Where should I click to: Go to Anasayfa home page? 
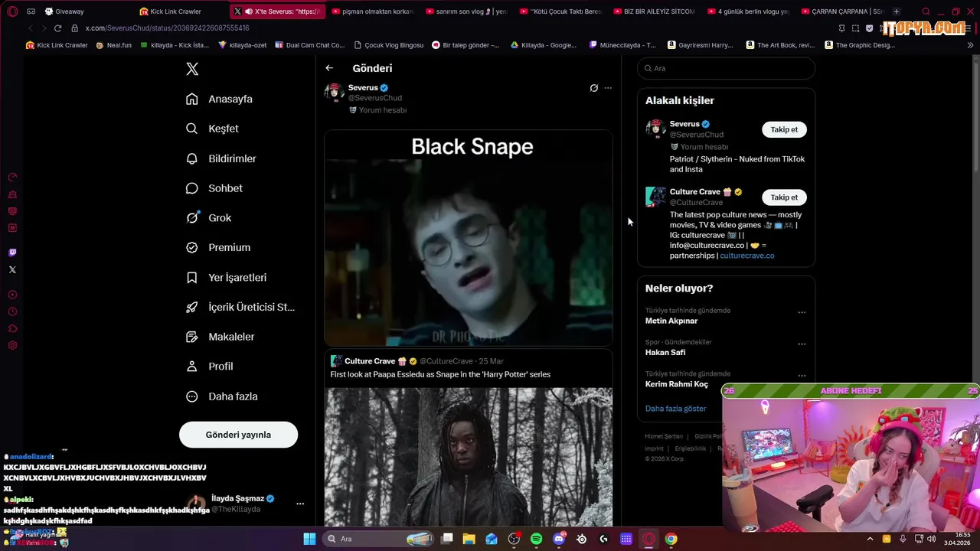coord(219,99)
